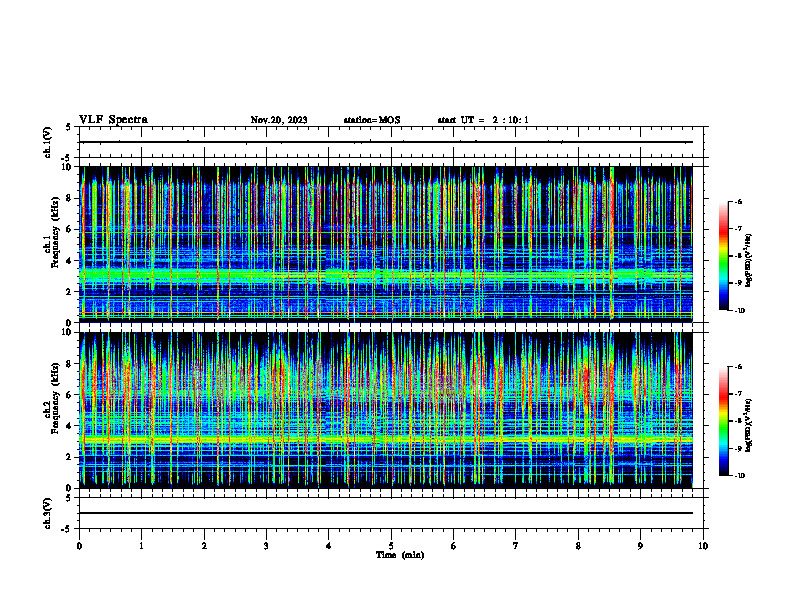
Task: Click time axis tick label "7"
Action: [x=516, y=546]
